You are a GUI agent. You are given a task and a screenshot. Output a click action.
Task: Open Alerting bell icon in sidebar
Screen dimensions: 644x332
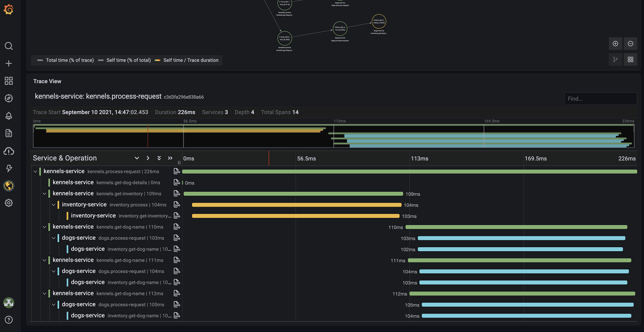coord(8,116)
